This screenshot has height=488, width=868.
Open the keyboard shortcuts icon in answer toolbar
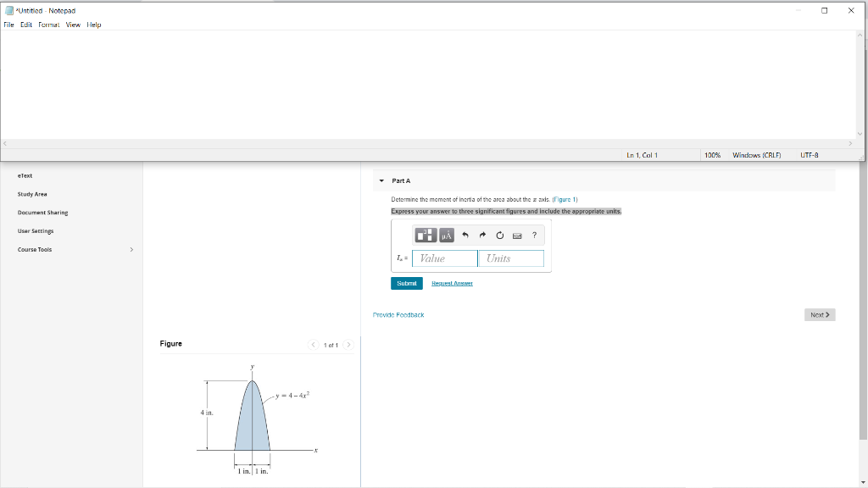point(516,236)
